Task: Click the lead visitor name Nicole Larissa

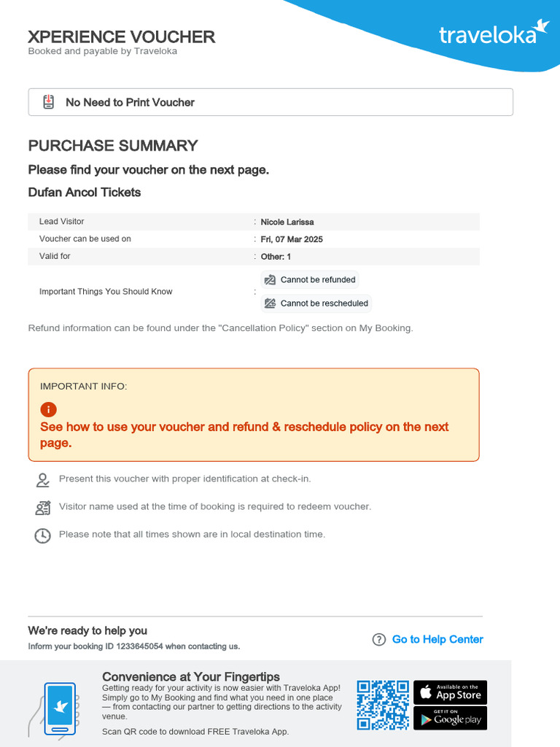Action: tap(287, 222)
